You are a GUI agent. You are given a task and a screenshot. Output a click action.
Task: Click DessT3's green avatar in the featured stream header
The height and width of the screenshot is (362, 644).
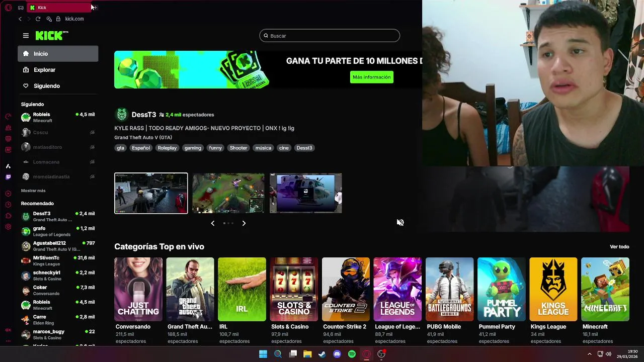pyautogui.click(x=122, y=115)
